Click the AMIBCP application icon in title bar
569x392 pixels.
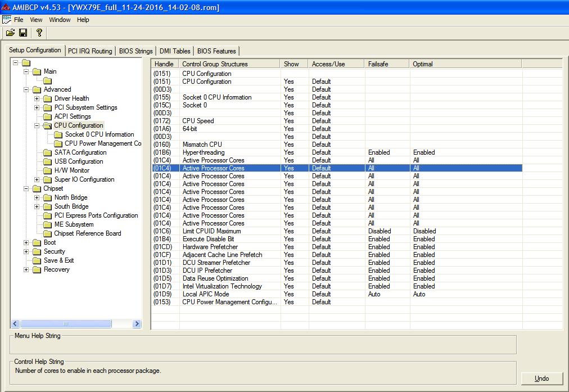6,7
